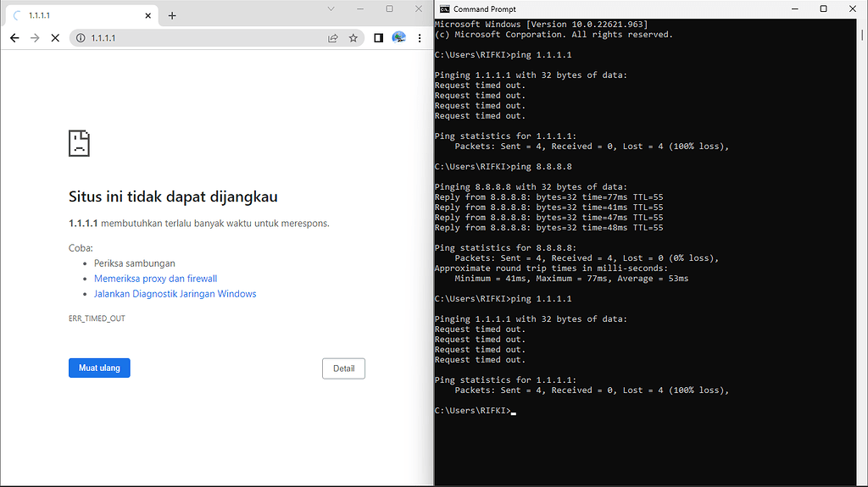
Task: Minimize the Chrome window
Action: click(360, 8)
